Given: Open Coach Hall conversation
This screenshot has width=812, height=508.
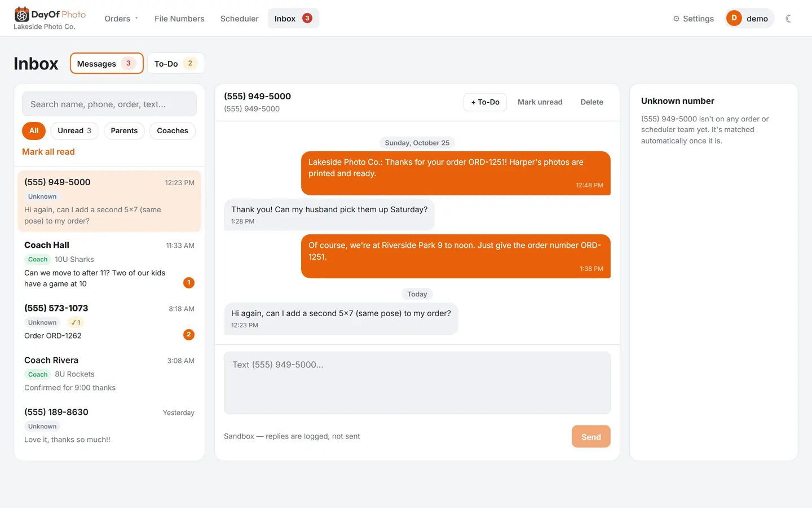Looking at the screenshot, I should click(x=109, y=264).
